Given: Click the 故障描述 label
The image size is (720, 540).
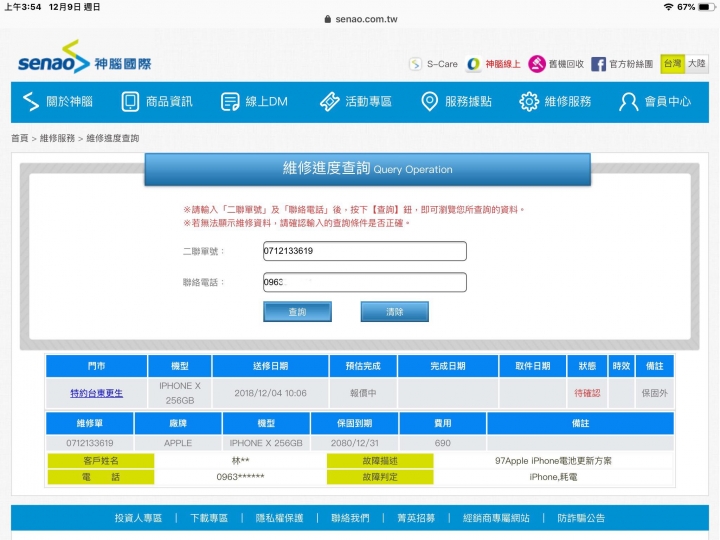Looking at the screenshot, I should (x=380, y=461).
